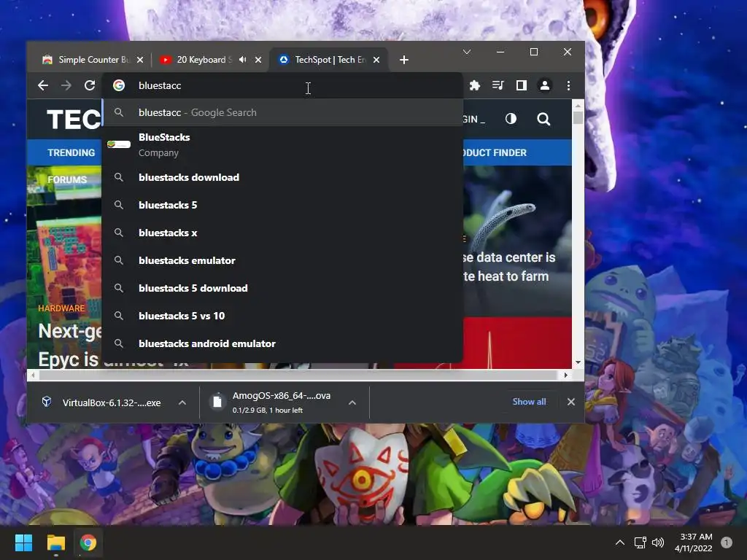Image resolution: width=747 pixels, height=560 pixels.
Task: Maximize the Chrome window
Action: pyautogui.click(x=534, y=52)
